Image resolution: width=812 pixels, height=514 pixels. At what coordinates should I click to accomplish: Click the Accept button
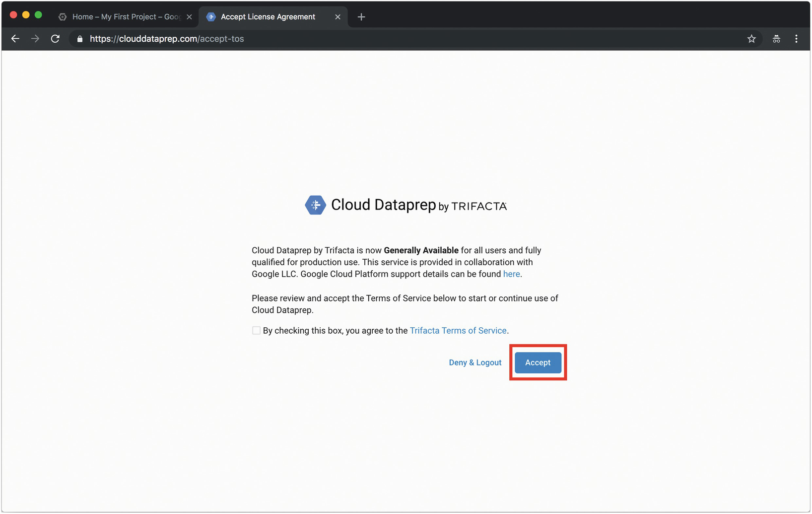pyautogui.click(x=538, y=363)
